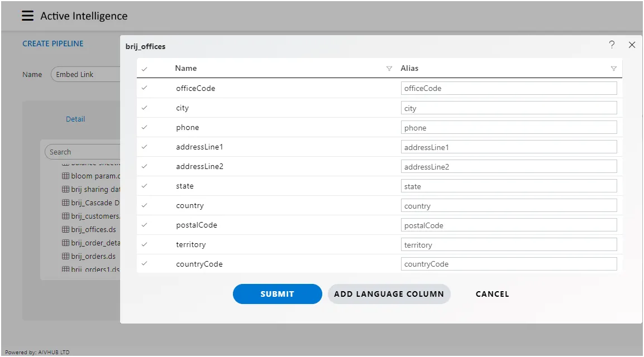This screenshot has width=644, height=357.
Task: Edit the countryCode alias field
Action: (509, 264)
